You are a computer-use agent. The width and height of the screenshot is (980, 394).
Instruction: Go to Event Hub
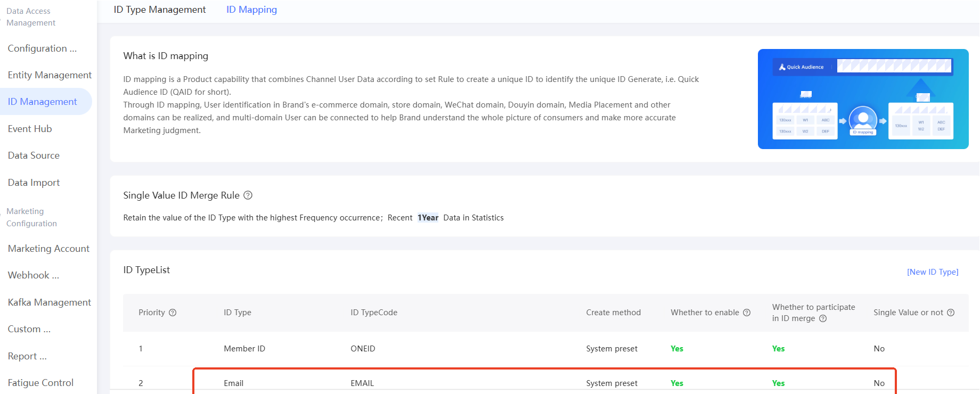click(30, 129)
